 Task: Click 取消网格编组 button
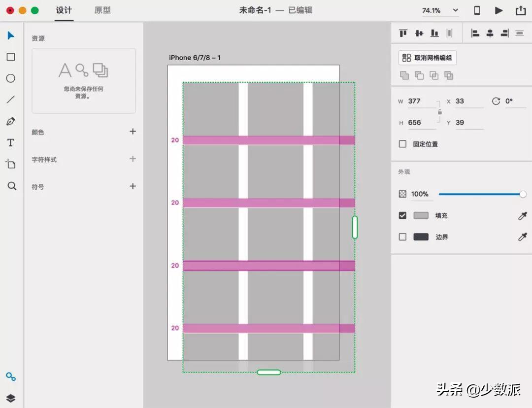428,58
